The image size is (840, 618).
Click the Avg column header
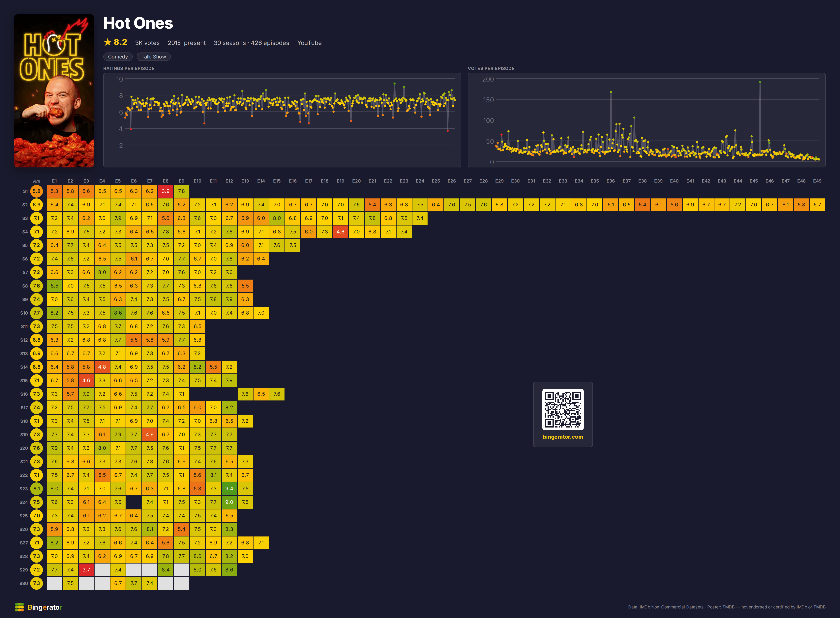point(37,181)
